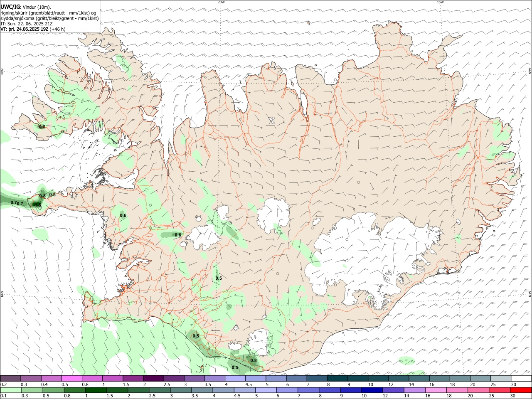532x399 pixels.
Task: Pick the lilac 14 rain legend swatch
Action: pos(414,390)
